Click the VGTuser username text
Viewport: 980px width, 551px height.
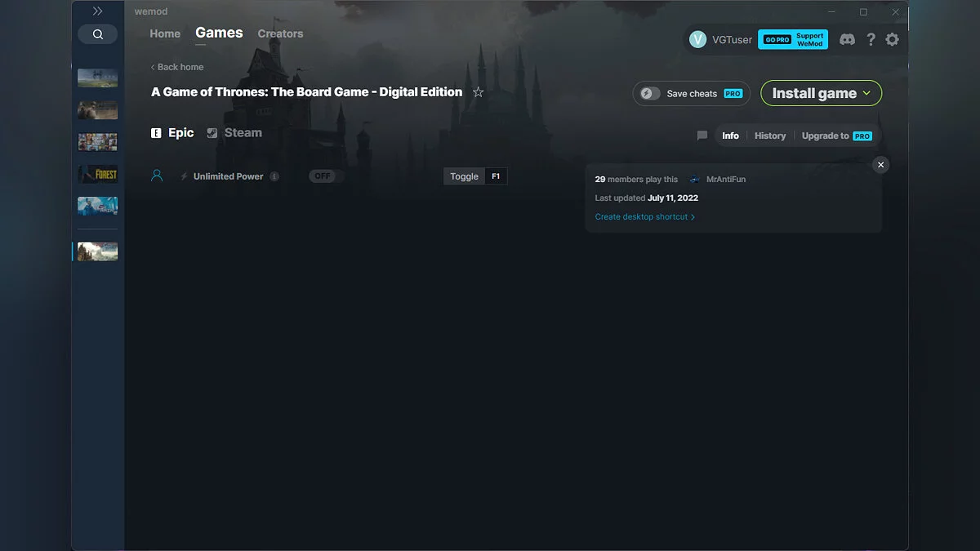click(x=732, y=39)
